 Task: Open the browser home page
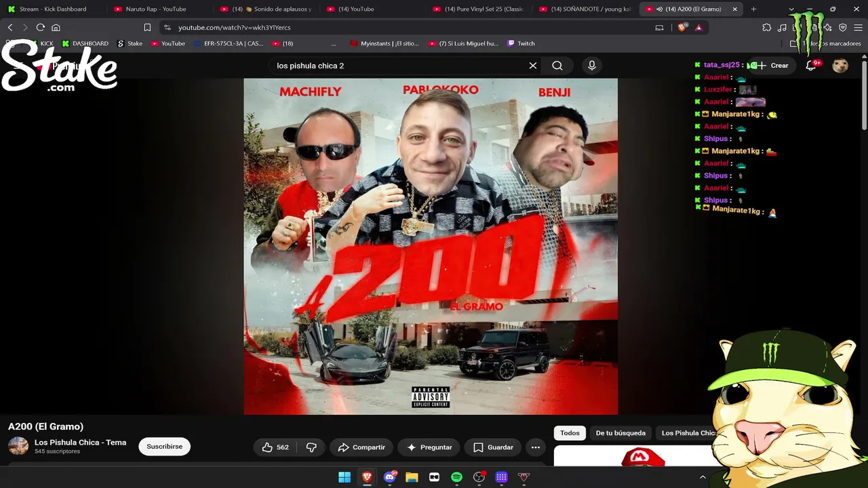[x=56, y=28]
